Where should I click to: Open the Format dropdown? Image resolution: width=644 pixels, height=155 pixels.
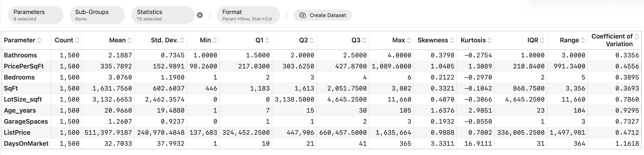248,15
